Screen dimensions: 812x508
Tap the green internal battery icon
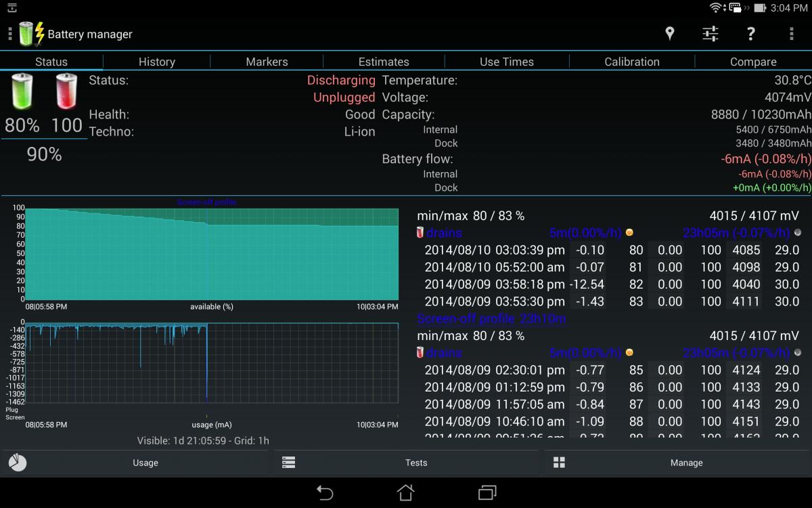22,91
